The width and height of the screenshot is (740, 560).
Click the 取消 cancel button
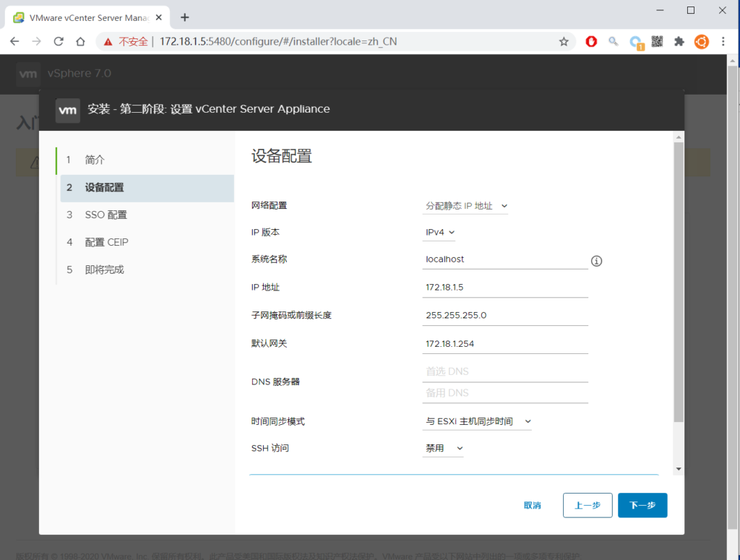pos(532,506)
